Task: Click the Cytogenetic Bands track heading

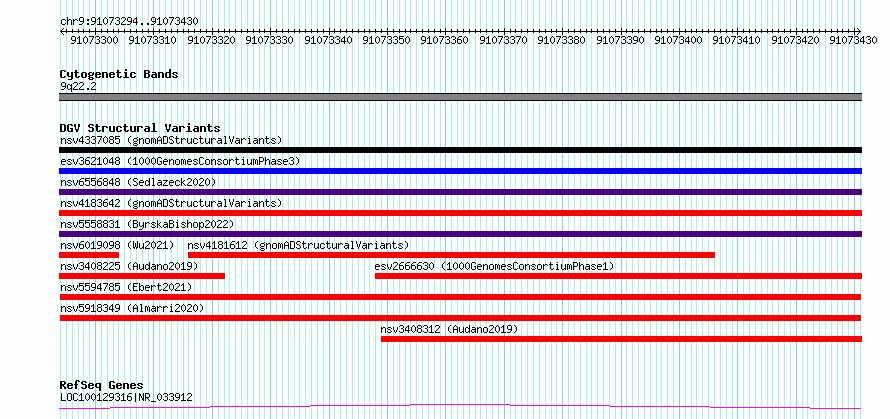Action: (119, 74)
